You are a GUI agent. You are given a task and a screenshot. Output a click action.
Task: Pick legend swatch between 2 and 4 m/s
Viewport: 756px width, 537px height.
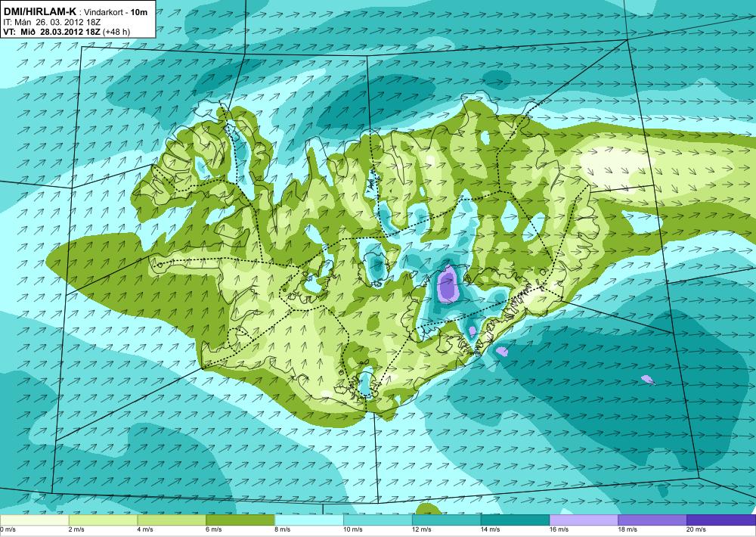coord(103,520)
